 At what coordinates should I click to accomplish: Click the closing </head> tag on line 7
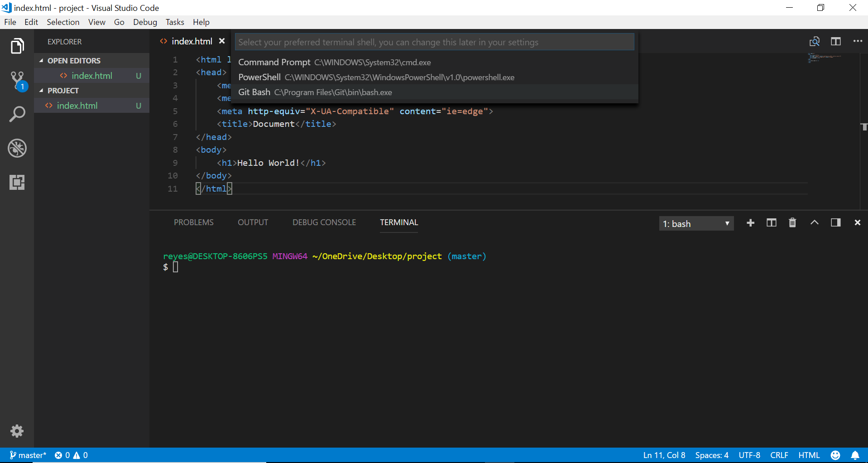click(x=214, y=137)
